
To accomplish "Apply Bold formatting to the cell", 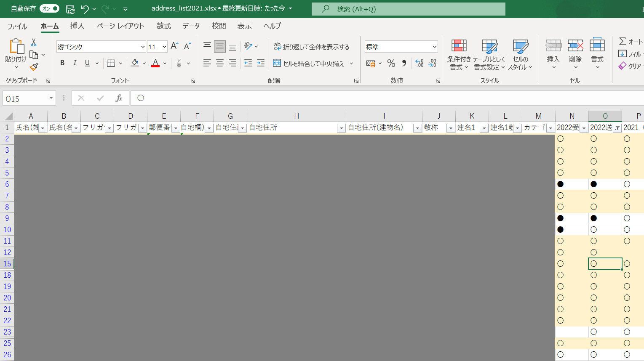I will [62, 63].
